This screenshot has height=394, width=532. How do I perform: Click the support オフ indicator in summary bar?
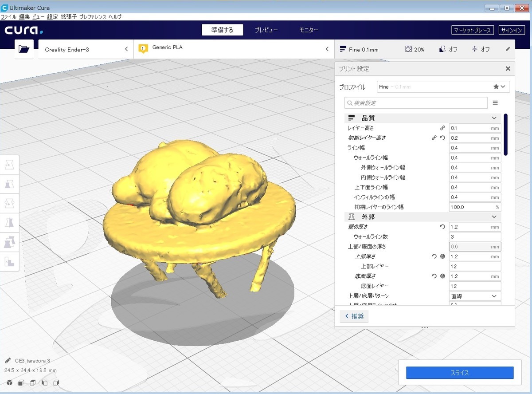(x=448, y=49)
